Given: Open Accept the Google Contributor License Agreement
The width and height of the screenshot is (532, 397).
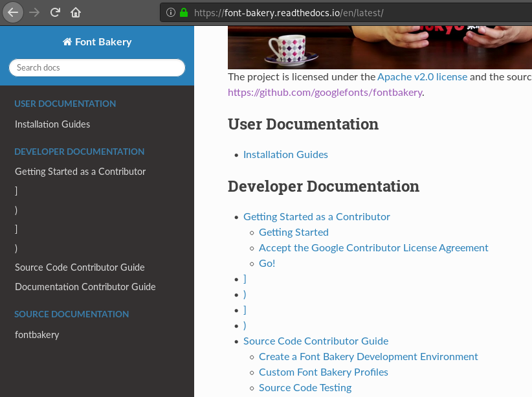Looking at the screenshot, I should pos(373,247).
